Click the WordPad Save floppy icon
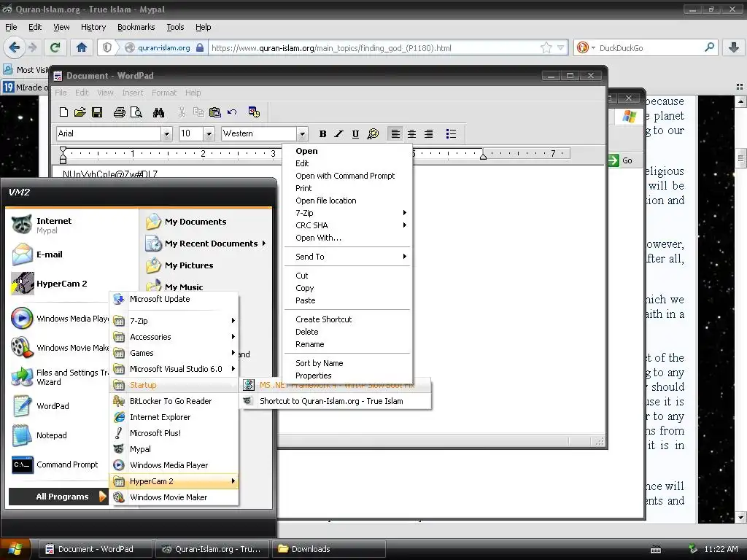 point(97,112)
